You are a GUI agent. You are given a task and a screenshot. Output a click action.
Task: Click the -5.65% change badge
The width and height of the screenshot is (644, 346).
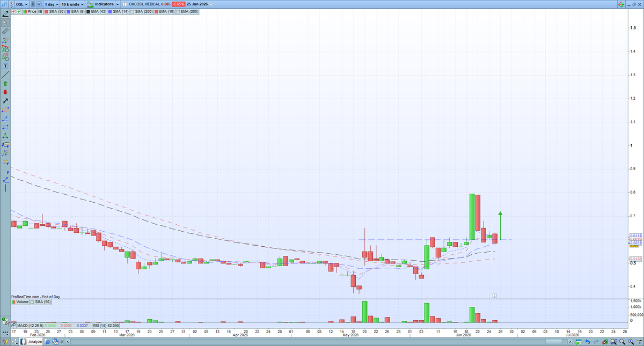tap(178, 4)
